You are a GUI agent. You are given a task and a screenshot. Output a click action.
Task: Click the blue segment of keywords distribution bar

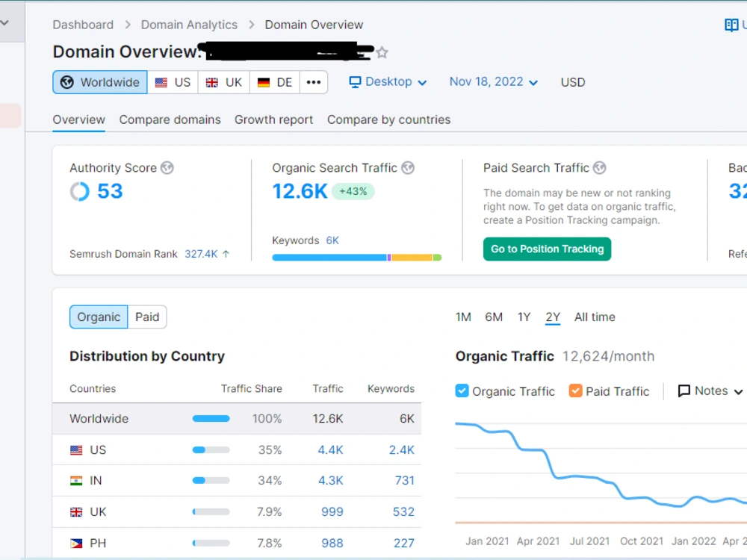[329, 258]
